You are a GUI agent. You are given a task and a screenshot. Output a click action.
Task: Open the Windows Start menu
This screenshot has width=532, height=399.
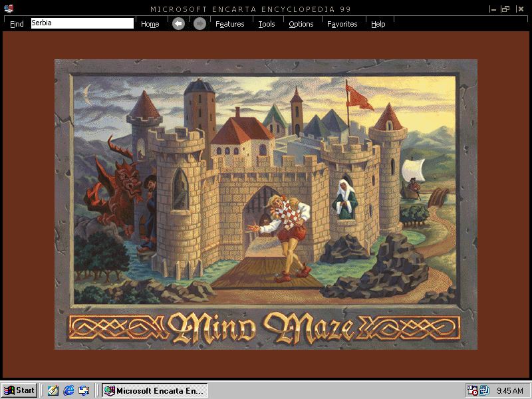pyautogui.click(x=19, y=390)
